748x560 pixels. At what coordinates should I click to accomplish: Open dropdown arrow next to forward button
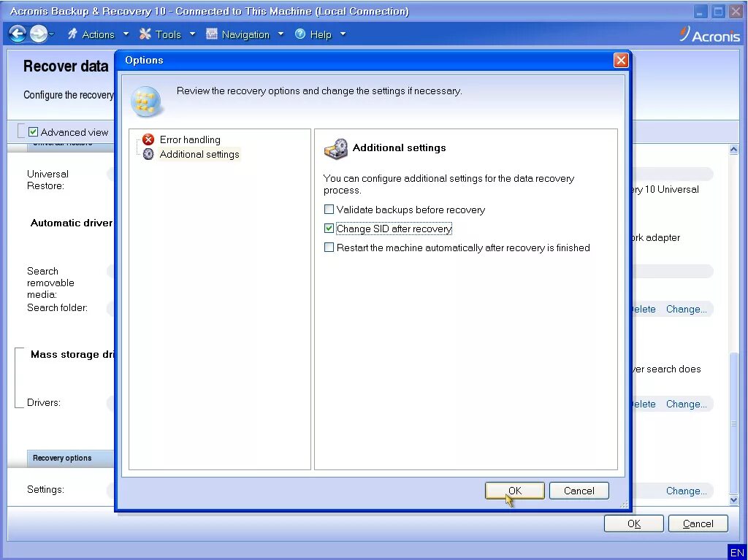pos(52,34)
